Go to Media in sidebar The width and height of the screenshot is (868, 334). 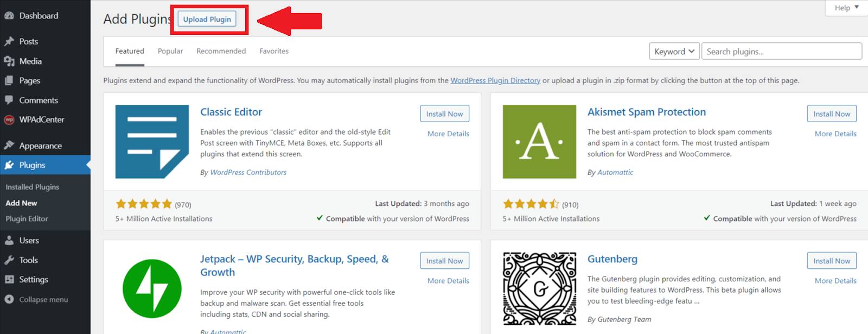[30, 61]
